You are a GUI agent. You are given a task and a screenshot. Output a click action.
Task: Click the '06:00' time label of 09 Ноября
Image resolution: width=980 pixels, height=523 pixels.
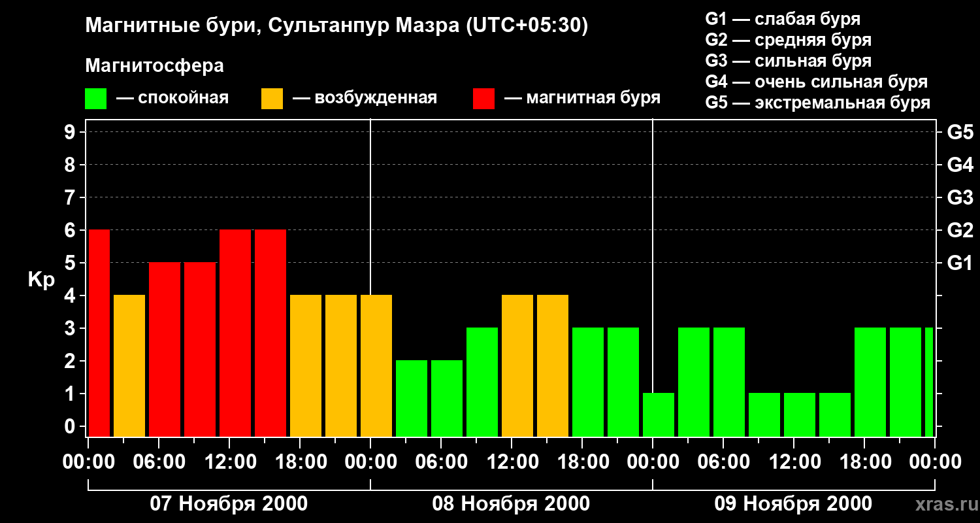[723, 462]
